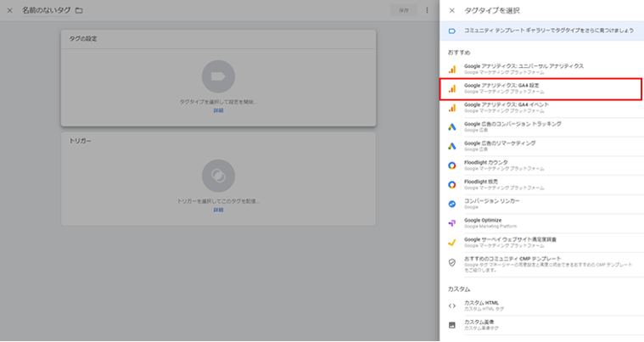Click the shield icon for CMP テンプレート
This screenshot has width=644, height=342.
click(451, 263)
